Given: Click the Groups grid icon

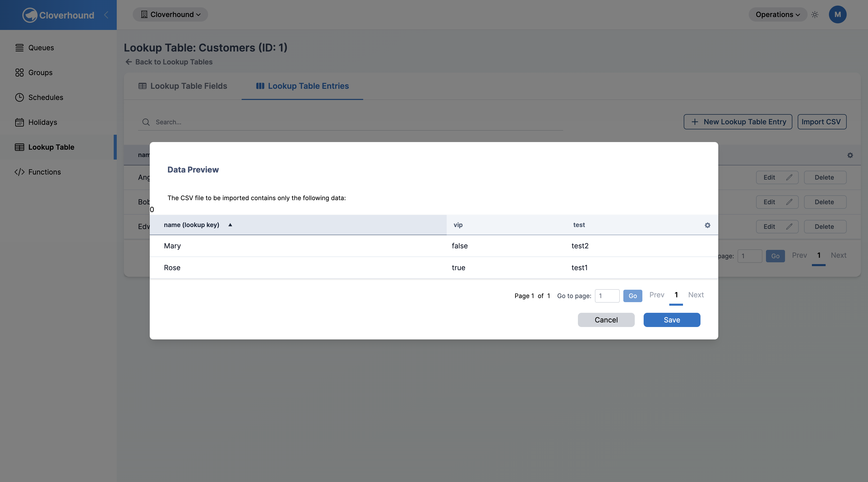Looking at the screenshot, I should (20, 72).
